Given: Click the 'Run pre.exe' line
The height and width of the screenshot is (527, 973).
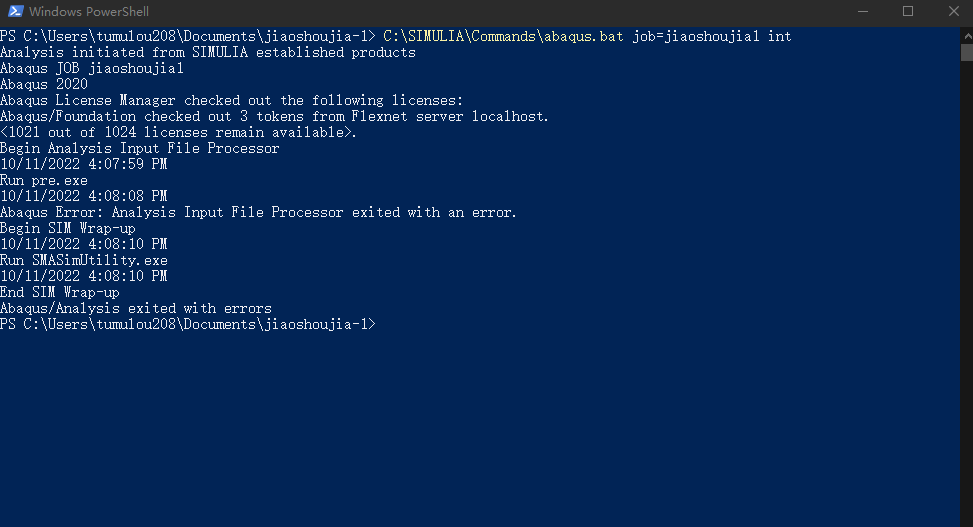Looking at the screenshot, I should tap(44, 180).
